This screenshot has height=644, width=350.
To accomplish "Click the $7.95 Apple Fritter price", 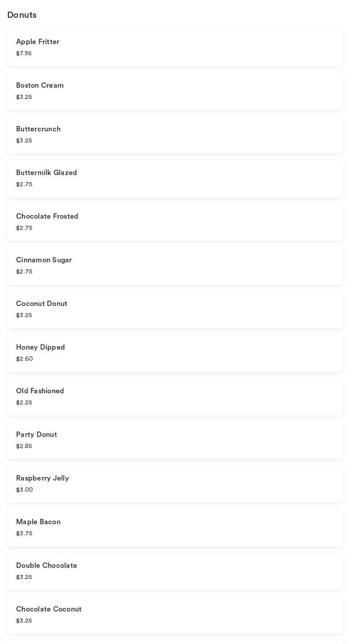I will pyautogui.click(x=24, y=53).
